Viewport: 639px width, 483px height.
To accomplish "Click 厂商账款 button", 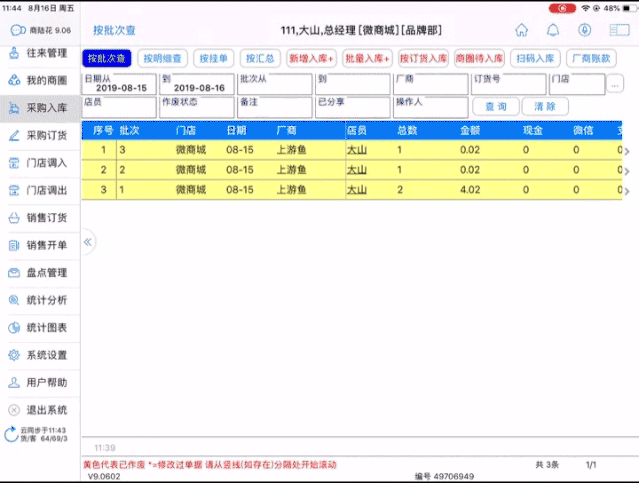I will (x=591, y=58).
